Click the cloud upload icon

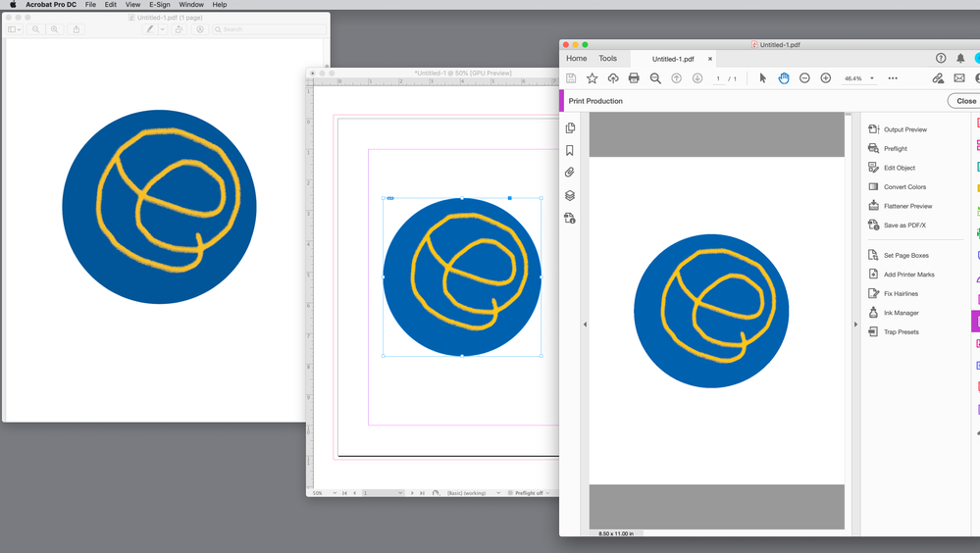pyautogui.click(x=613, y=78)
